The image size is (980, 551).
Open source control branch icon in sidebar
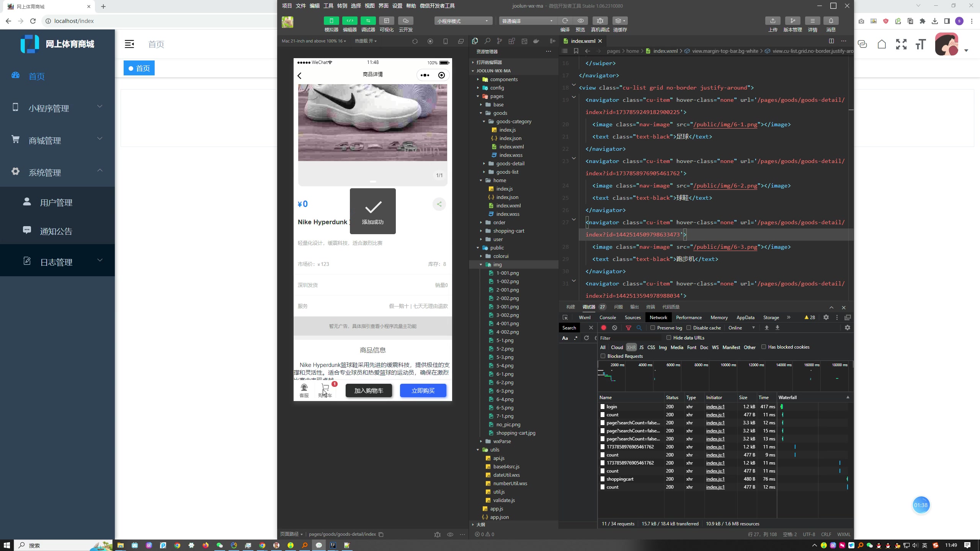pyautogui.click(x=499, y=41)
